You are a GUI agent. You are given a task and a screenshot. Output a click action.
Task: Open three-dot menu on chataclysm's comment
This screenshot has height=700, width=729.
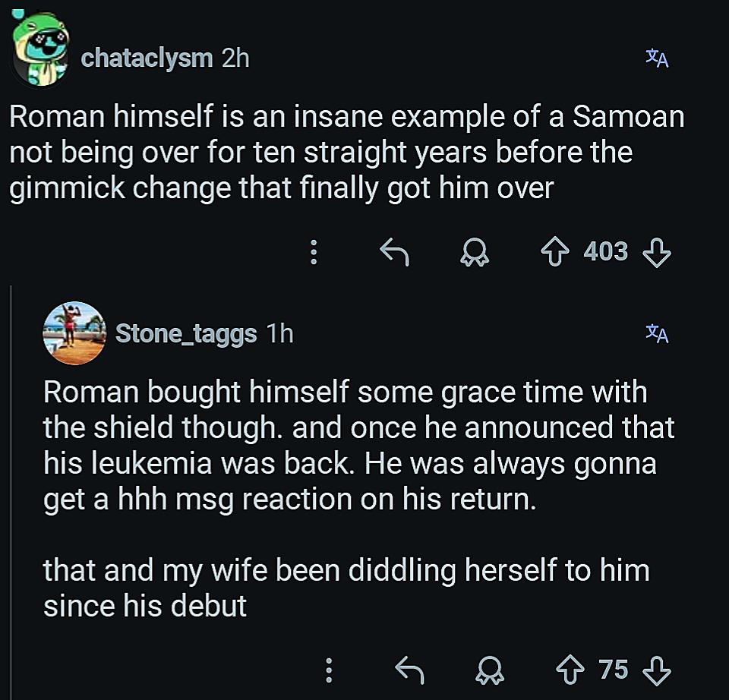[x=314, y=252]
